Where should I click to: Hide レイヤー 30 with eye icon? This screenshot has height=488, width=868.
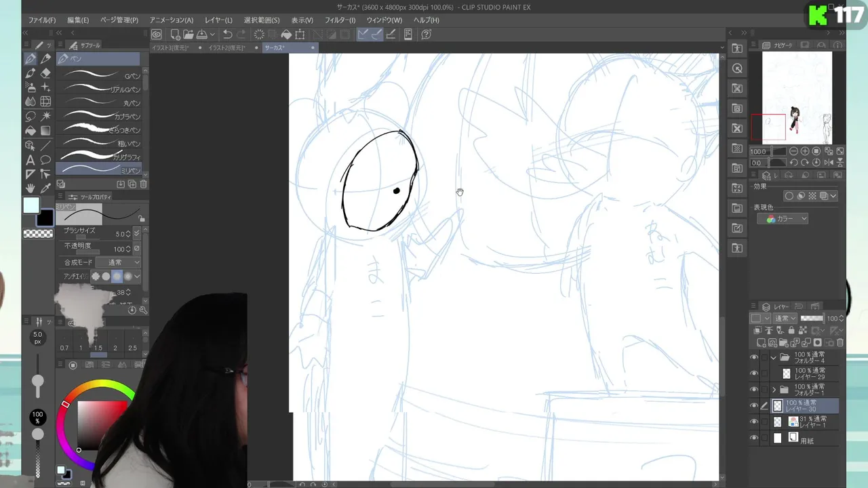coord(754,406)
